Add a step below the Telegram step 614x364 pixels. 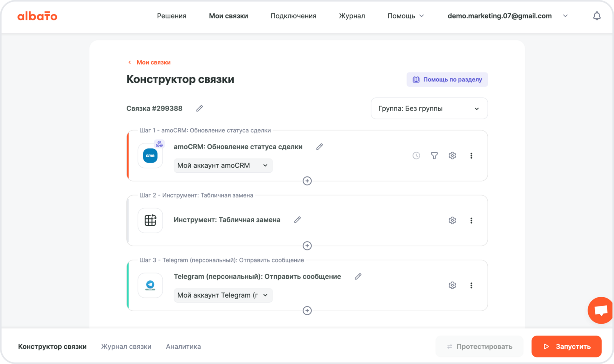307,311
